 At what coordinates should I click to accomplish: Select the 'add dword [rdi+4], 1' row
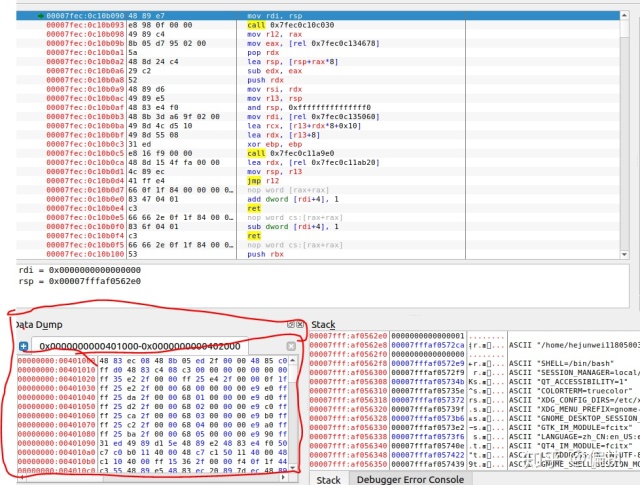pos(318,199)
